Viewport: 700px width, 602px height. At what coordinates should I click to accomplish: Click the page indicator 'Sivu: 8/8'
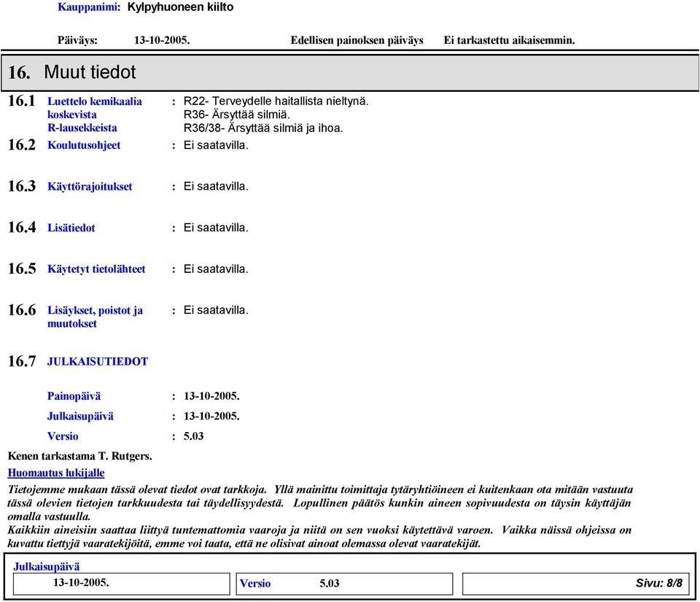click(x=659, y=583)
